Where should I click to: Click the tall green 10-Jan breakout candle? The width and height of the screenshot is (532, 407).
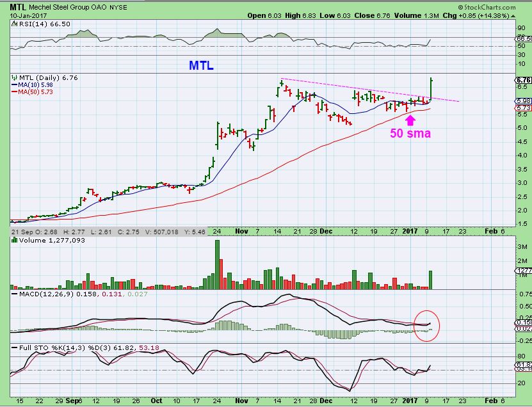[431, 89]
